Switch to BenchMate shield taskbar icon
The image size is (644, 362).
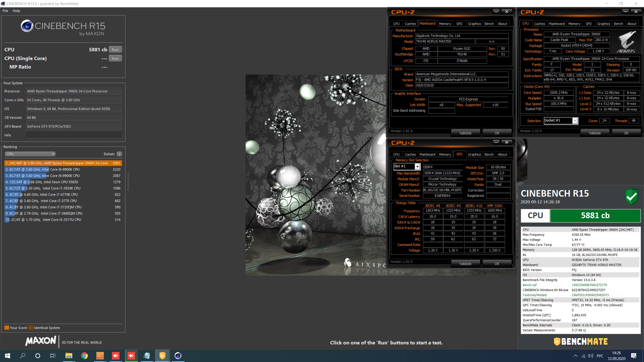163,356
